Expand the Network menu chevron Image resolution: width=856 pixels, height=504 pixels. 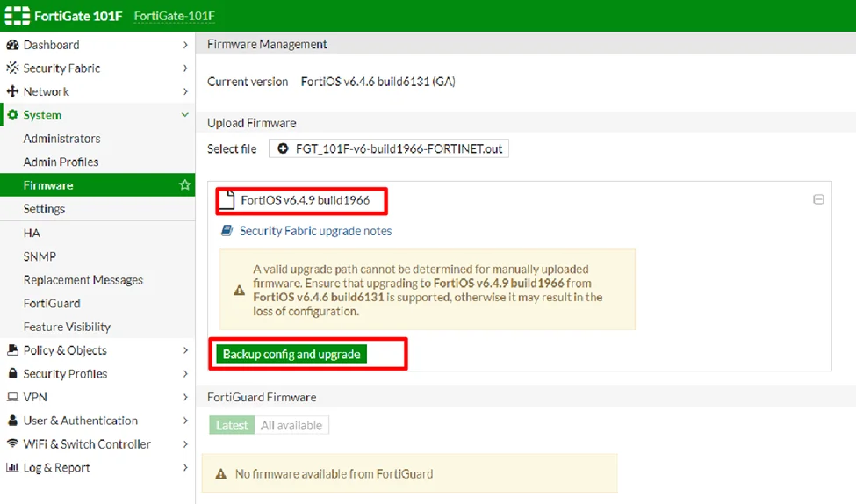[x=185, y=91]
